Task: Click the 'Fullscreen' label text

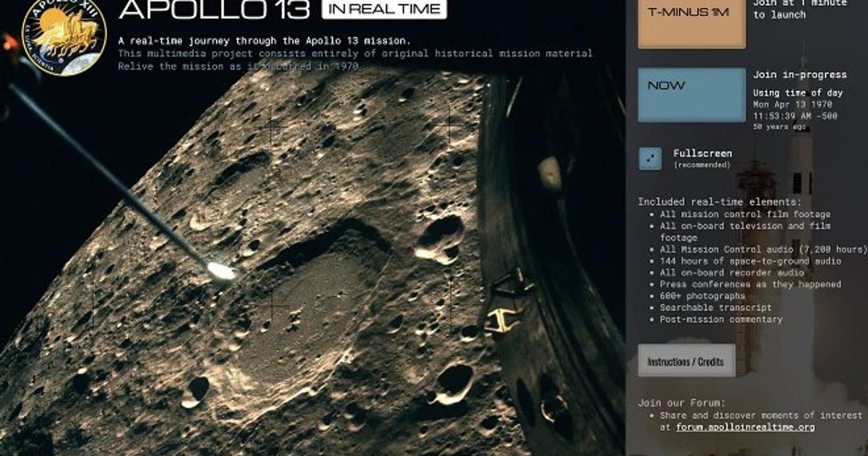Action: 702,153
